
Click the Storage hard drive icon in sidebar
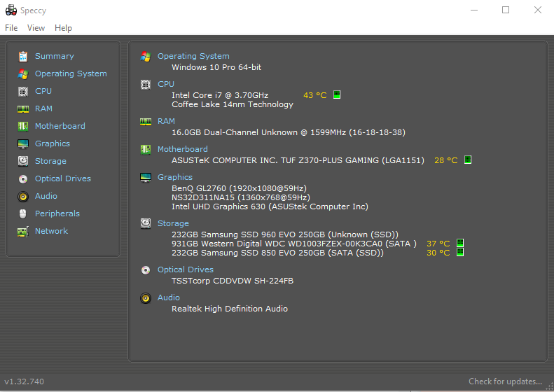tap(23, 161)
